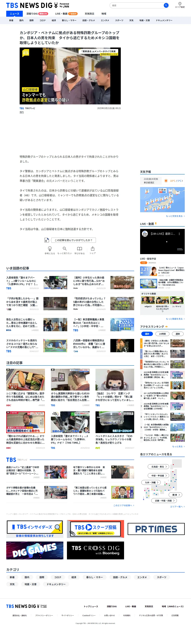The height and width of the screenshot is (644, 191).
Task: Click the article feedback document icon
Action: (46, 240)
